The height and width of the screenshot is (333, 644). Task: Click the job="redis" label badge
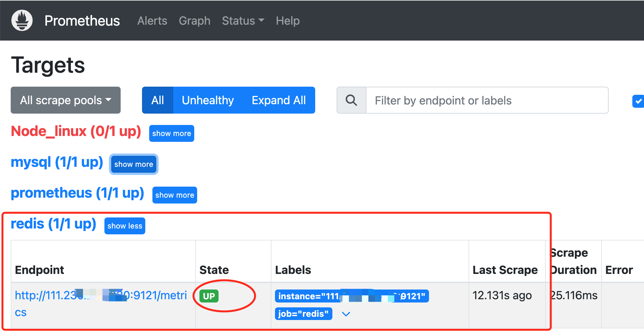click(304, 314)
